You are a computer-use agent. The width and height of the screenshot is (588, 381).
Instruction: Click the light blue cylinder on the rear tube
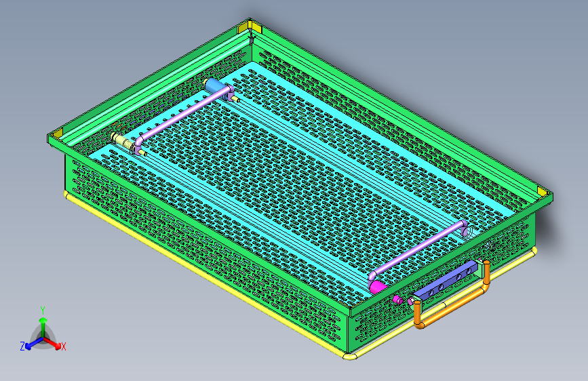[x=215, y=86]
